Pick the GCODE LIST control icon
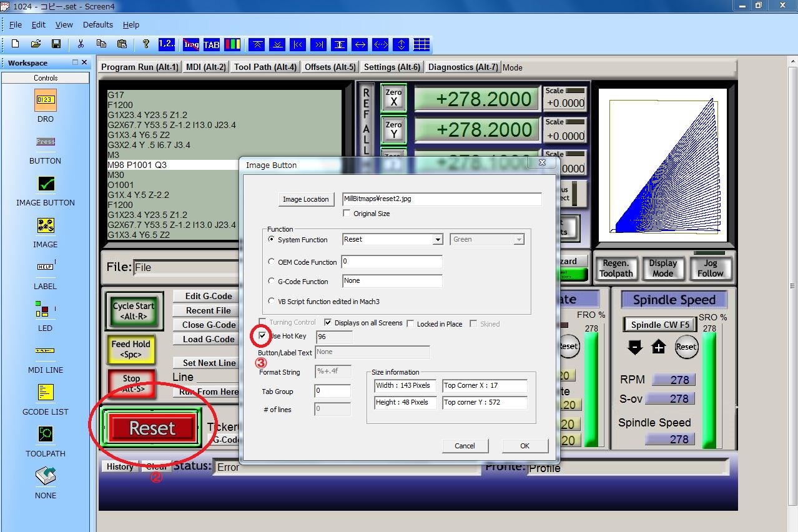The height and width of the screenshot is (532, 798). click(x=46, y=393)
